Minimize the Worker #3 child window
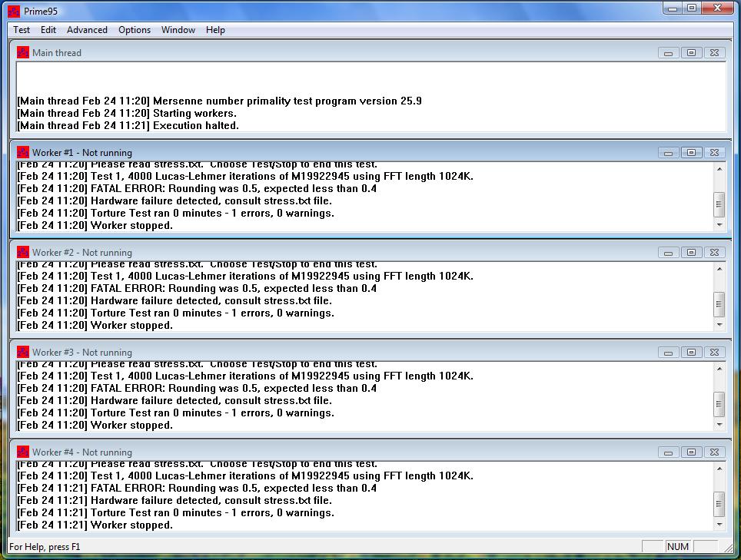The height and width of the screenshot is (560, 741). point(668,353)
